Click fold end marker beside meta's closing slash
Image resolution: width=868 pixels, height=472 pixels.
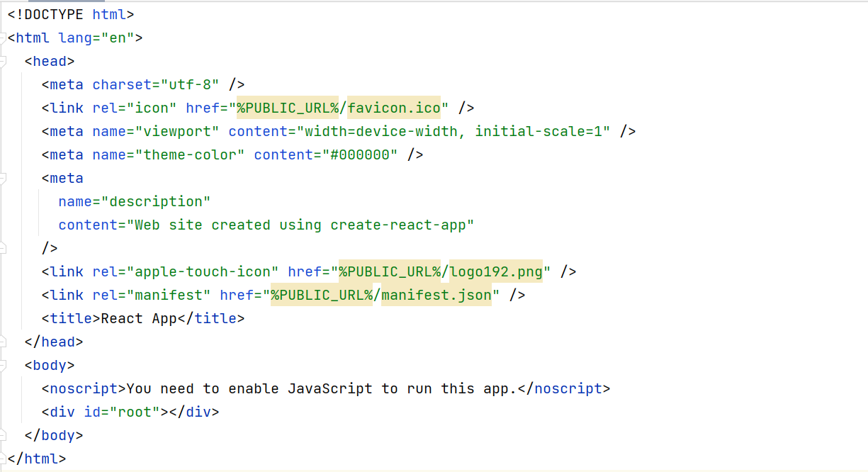click(4, 248)
